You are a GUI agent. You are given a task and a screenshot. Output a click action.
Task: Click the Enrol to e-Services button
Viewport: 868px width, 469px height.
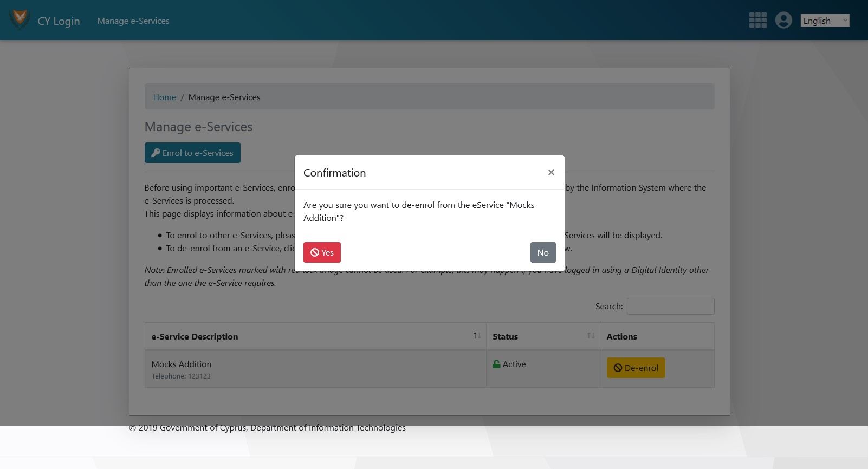tap(192, 153)
